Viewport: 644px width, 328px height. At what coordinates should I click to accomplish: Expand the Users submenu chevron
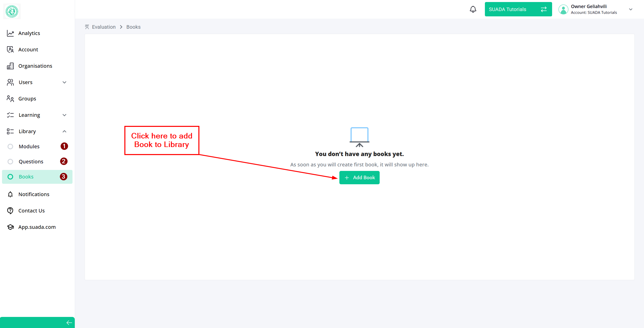click(x=64, y=82)
